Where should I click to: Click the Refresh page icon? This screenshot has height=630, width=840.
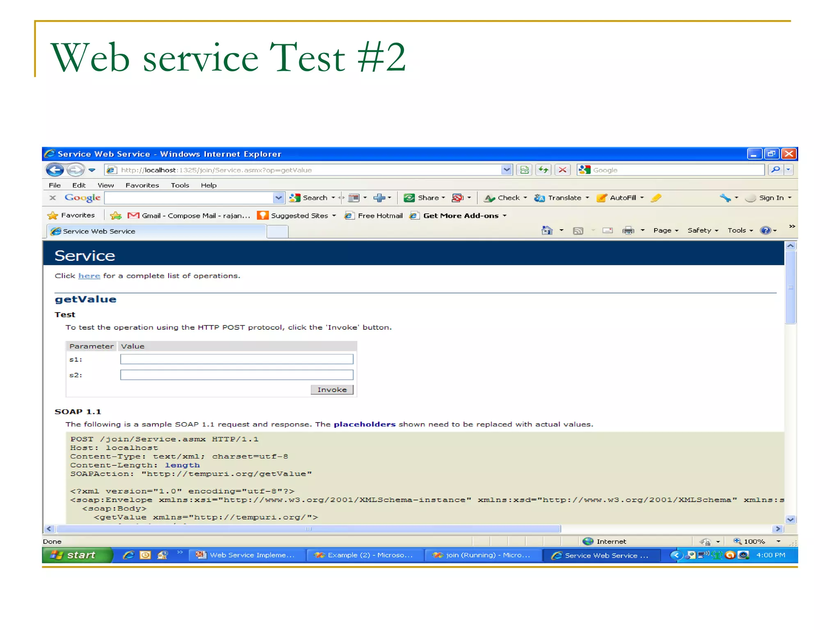[x=543, y=169]
